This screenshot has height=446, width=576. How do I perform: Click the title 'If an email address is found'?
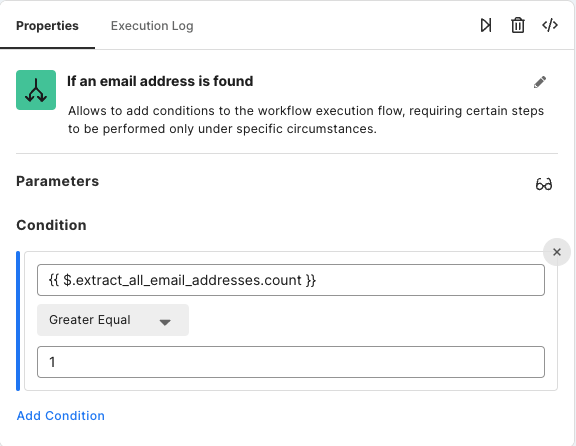click(160, 81)
